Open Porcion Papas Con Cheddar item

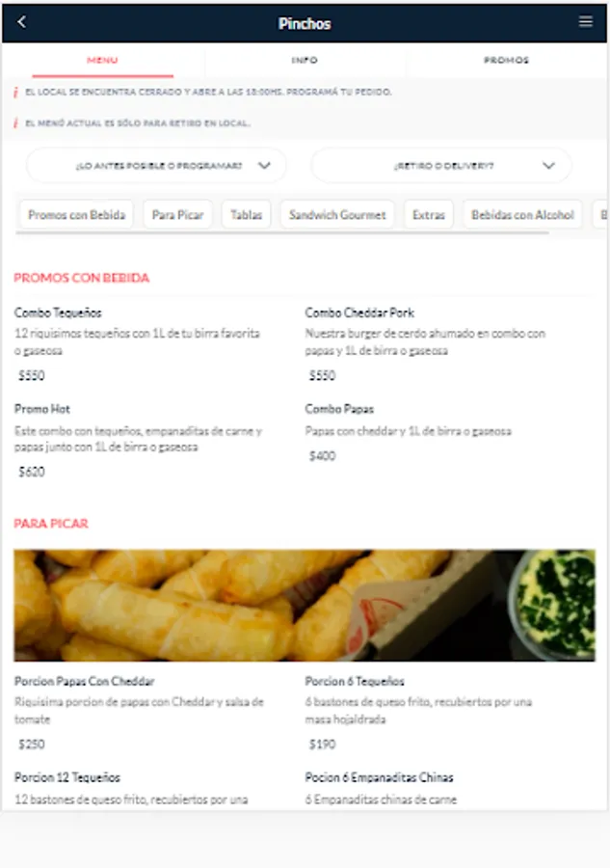coord(144,713)
